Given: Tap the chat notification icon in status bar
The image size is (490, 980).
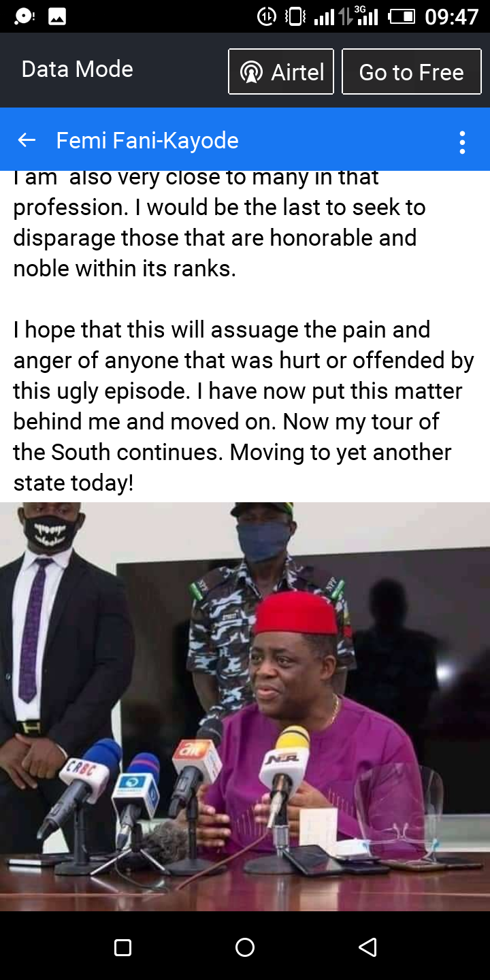Looking at the screenshot, I should click(24, 16).
